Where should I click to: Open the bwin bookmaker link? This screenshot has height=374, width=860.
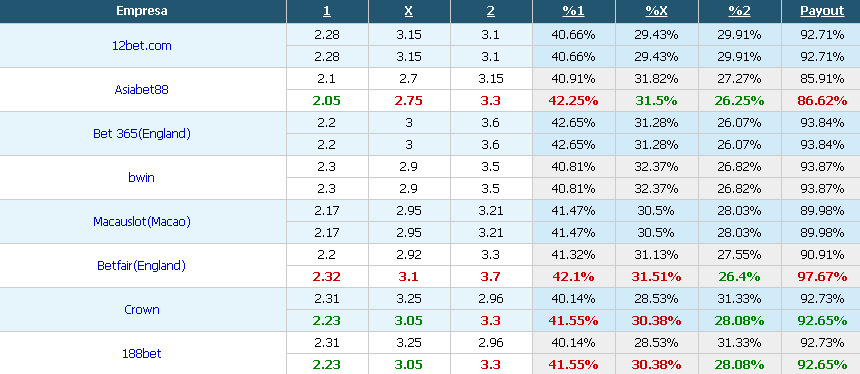142,178
